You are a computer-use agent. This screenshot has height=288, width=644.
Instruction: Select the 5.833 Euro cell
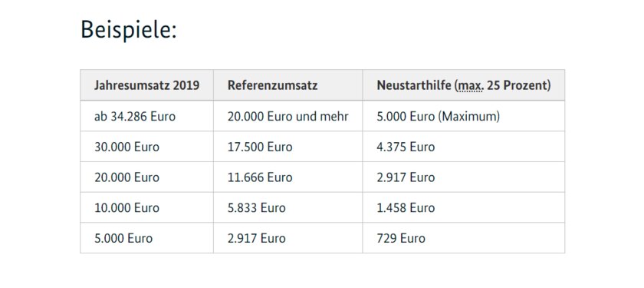[x=288, y=207]
